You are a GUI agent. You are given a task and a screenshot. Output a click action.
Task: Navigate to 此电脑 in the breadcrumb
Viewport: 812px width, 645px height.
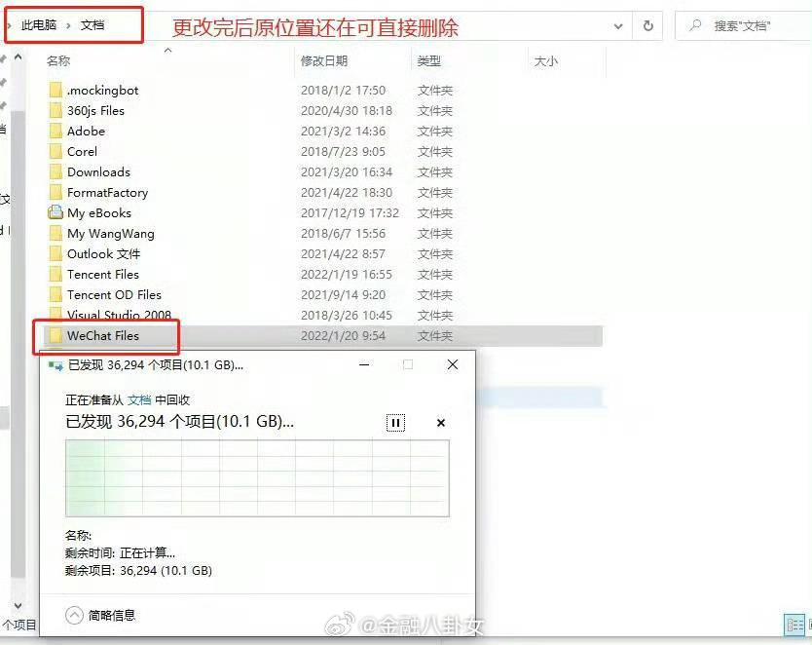(x=39, y=25)
